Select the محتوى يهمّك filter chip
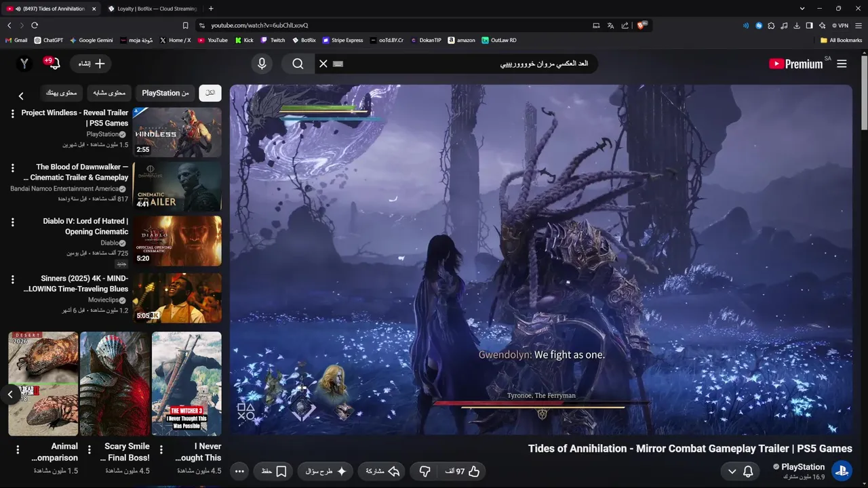This screenshot has height=488, width=868. 62,93
